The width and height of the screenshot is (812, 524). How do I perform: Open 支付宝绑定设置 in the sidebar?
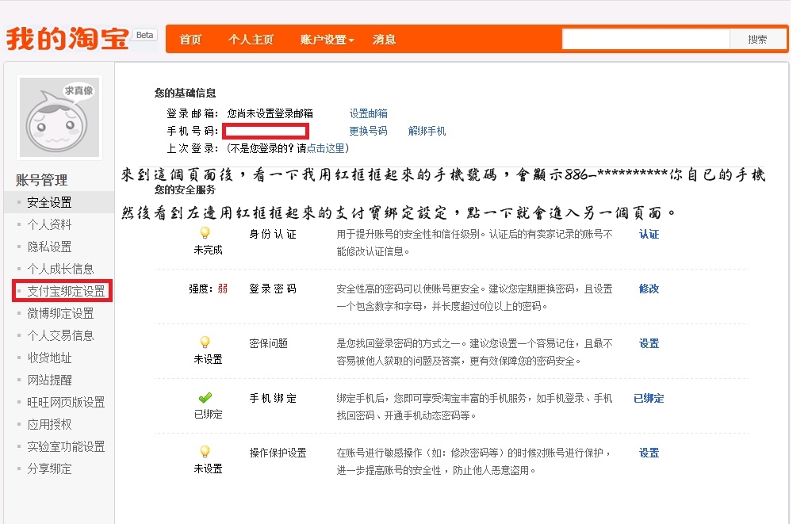(66, 291)
